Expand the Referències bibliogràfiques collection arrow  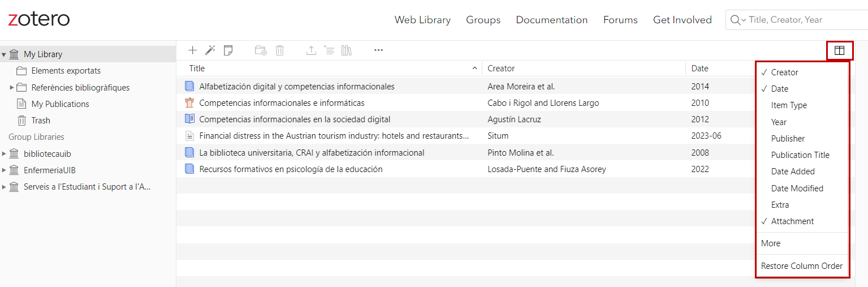[12, 88]
